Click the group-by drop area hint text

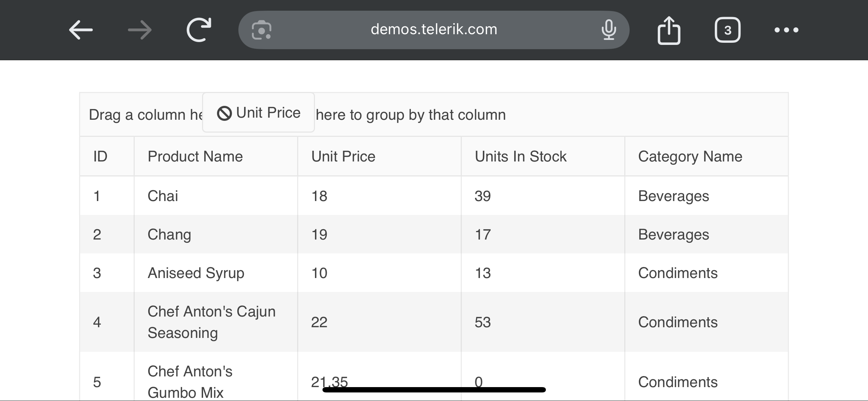click(x=410, y=115)
